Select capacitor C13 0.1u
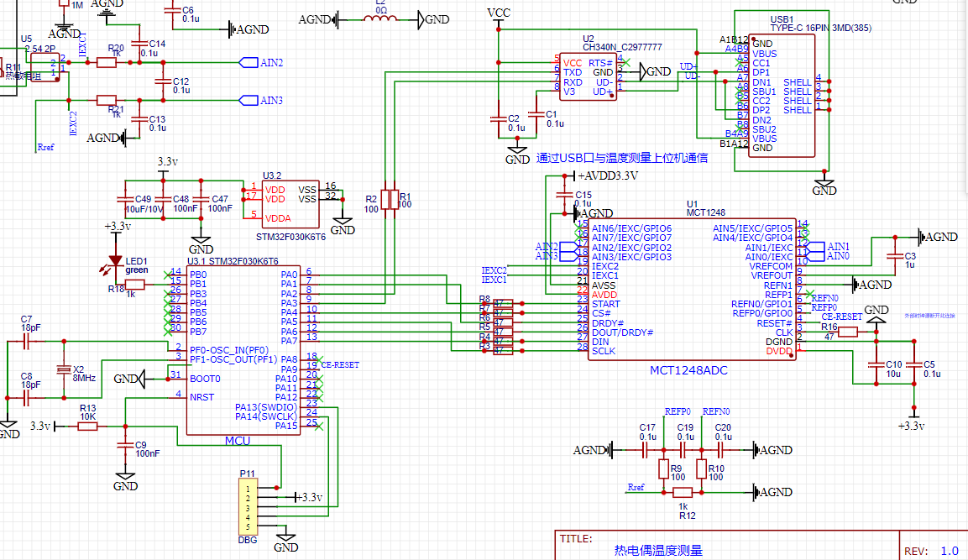968x560 pixels. 139,119
